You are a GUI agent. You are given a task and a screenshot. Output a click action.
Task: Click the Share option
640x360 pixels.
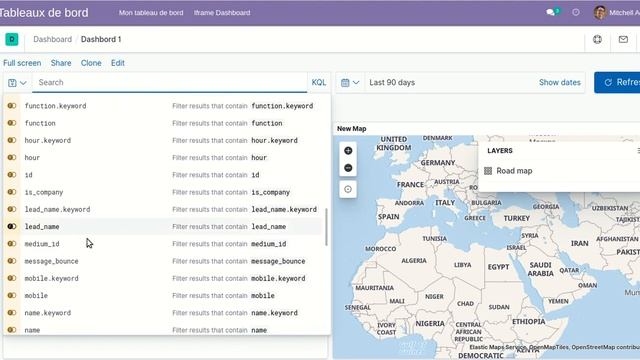[x=61, y=63]
